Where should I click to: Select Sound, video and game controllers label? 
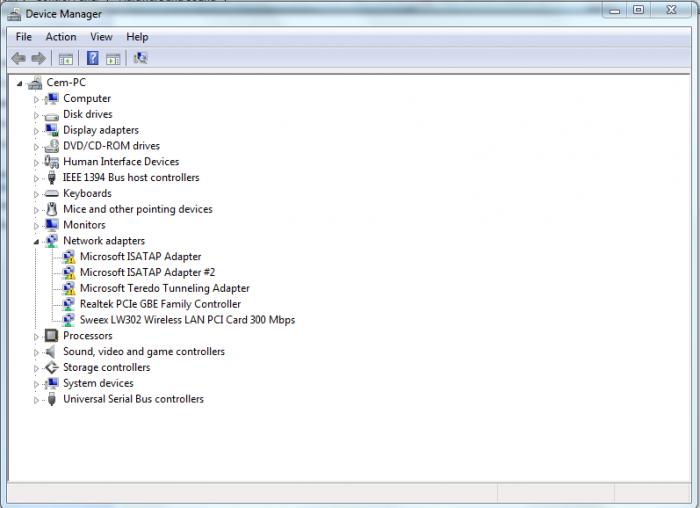click(x=144, y=352)
